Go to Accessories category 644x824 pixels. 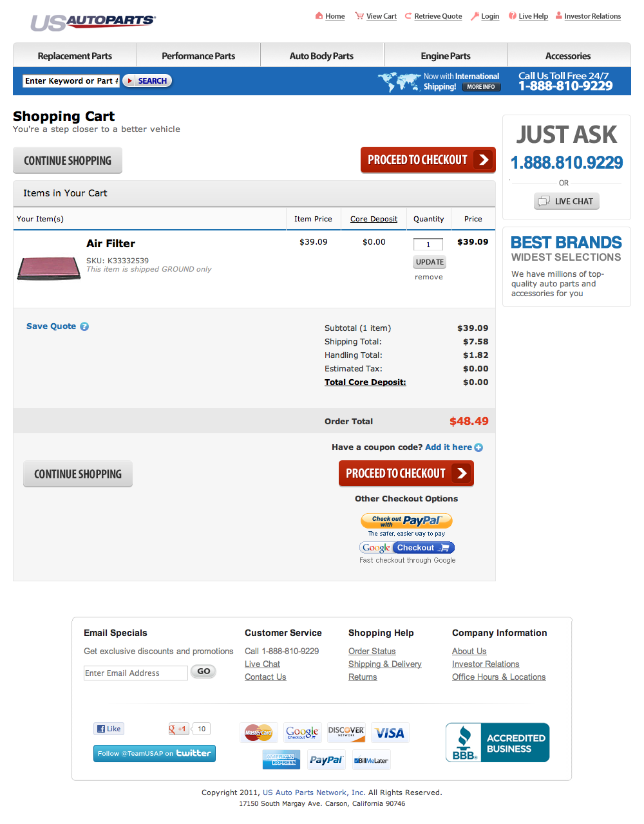coord(568,56)
